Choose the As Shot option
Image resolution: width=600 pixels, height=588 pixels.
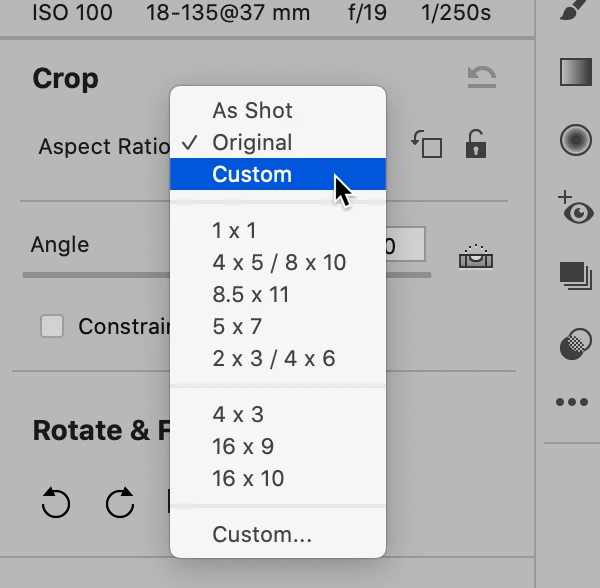pos(252,110)
